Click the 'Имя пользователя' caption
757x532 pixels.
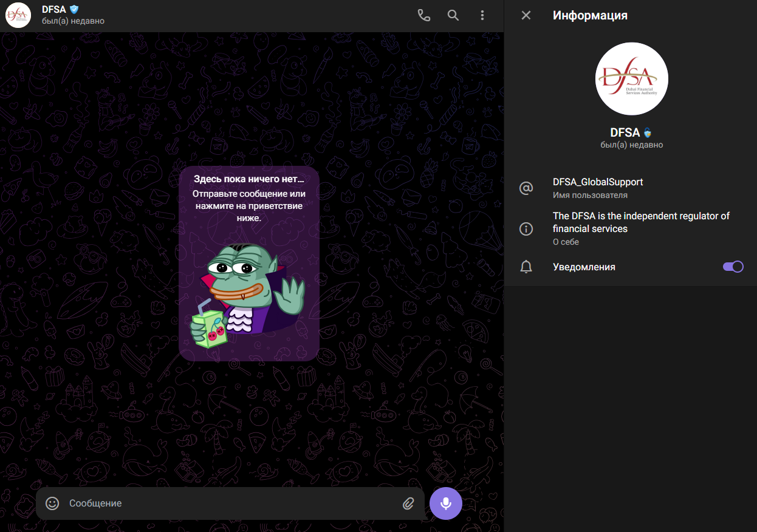click(x=590, y=196)
